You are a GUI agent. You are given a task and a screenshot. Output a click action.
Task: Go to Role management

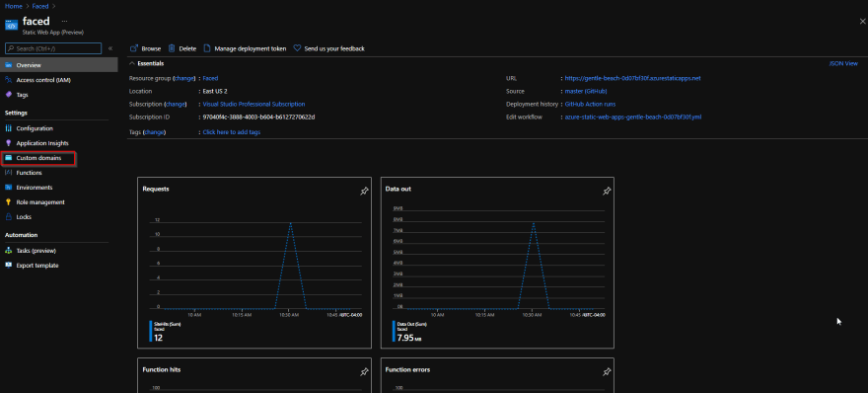[40, 202]
